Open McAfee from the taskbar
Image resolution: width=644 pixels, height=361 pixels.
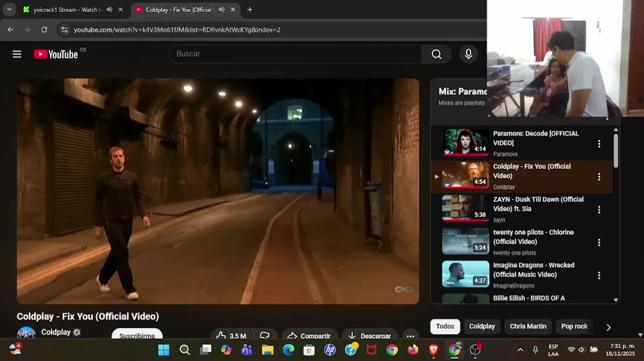tap(371, 350)
